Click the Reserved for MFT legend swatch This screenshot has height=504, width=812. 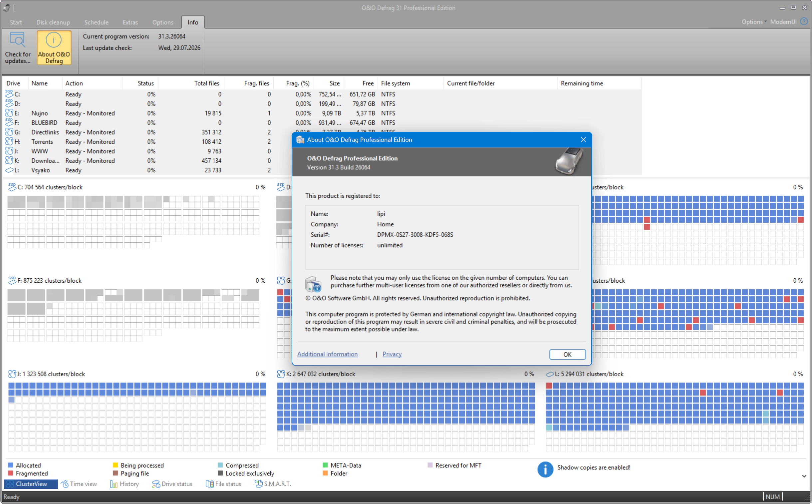[x=430, y=465]
